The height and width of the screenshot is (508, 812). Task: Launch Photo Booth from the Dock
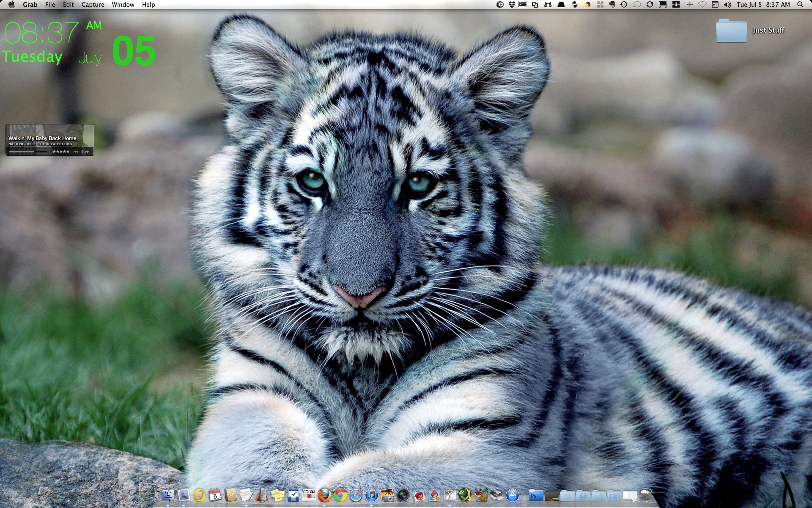(403, 495)
